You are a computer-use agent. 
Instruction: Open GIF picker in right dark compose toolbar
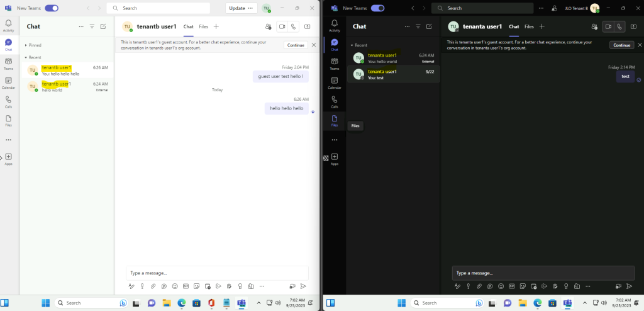pyautogui.click(x=512, y=286)
